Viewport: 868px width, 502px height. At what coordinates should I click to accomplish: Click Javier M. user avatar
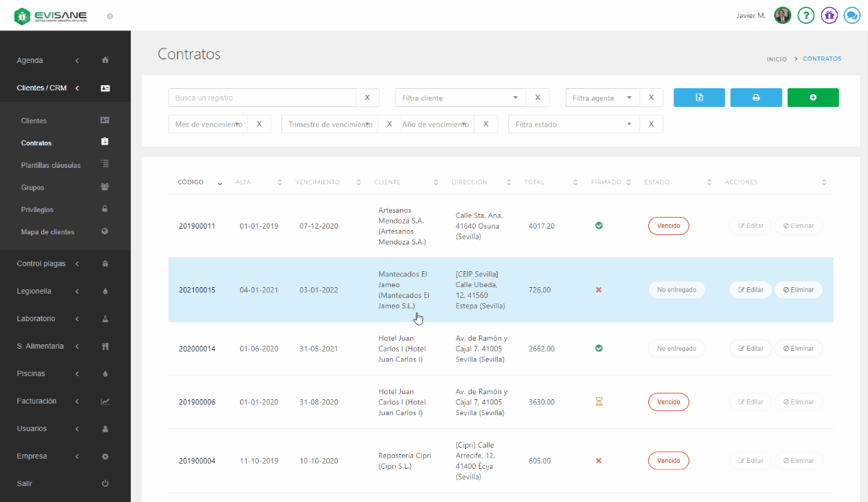tap(782, 15)
